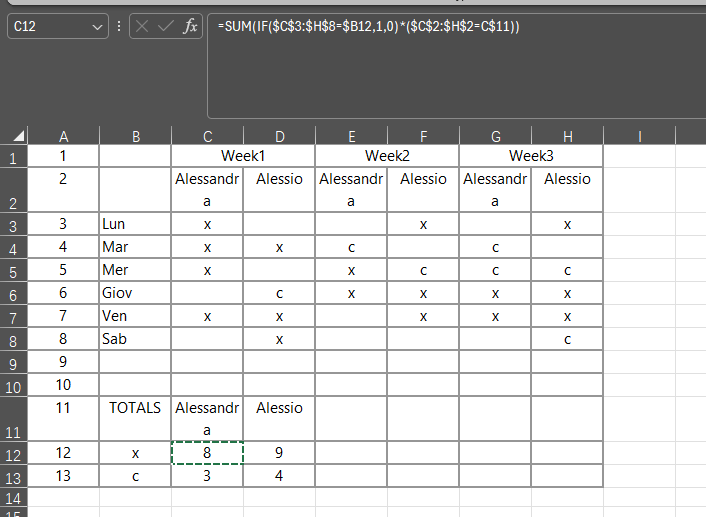Select row 14 header
Image resolution: width=706 pixels, height=517 pixels.
13,498
